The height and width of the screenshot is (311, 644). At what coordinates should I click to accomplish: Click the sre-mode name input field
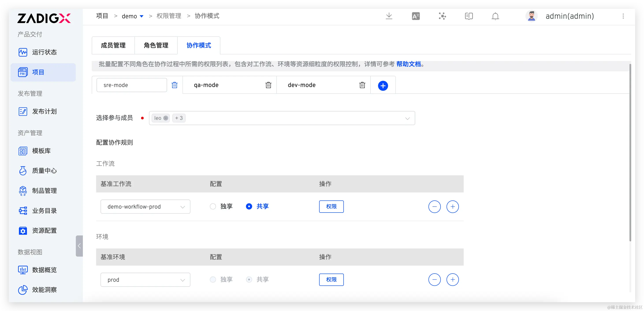132,85
